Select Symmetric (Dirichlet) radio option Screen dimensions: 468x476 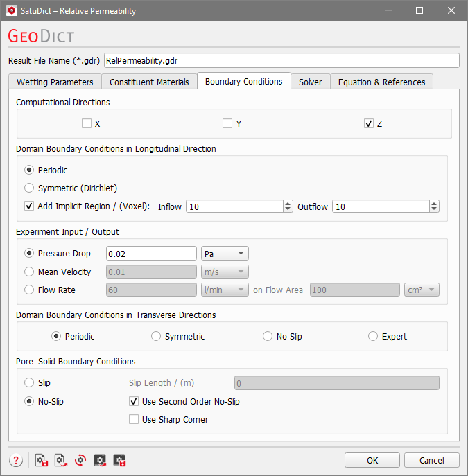tap(29, 188)
